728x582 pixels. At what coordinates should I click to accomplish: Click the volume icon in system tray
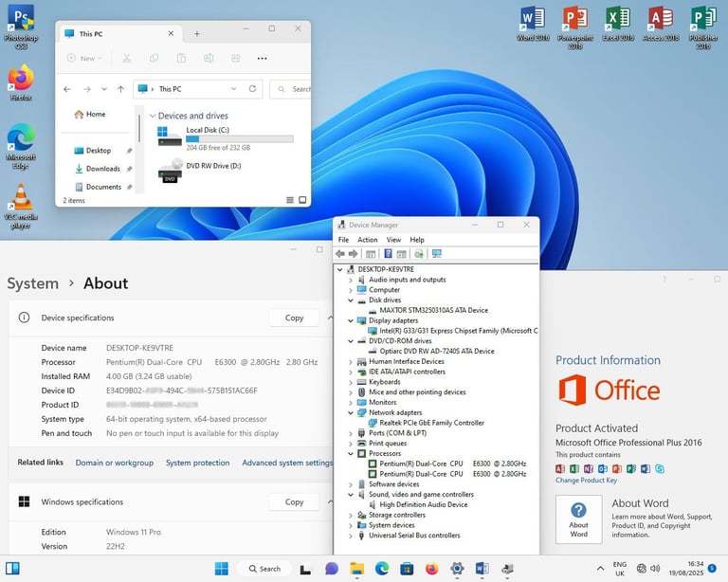point(655,569)
